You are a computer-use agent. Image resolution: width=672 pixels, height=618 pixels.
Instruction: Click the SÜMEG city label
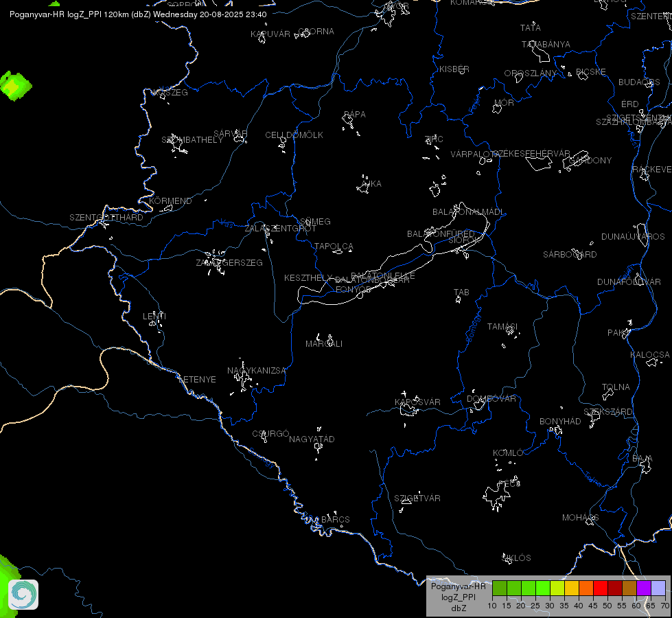pos(316,221)
